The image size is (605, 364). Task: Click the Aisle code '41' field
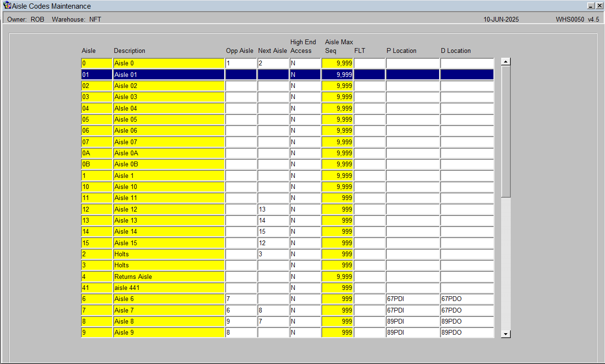97,288
